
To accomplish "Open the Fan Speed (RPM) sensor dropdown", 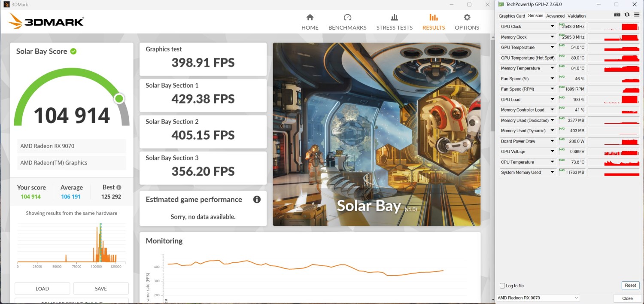I will pyautogui.click(x=553, y=89).
